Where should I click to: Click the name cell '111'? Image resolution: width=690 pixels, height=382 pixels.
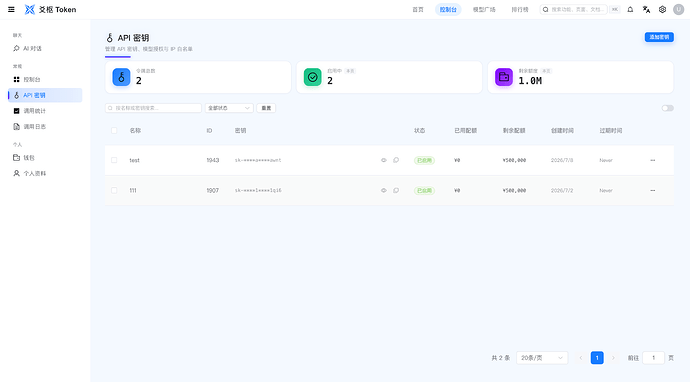(x=133, y=191)
